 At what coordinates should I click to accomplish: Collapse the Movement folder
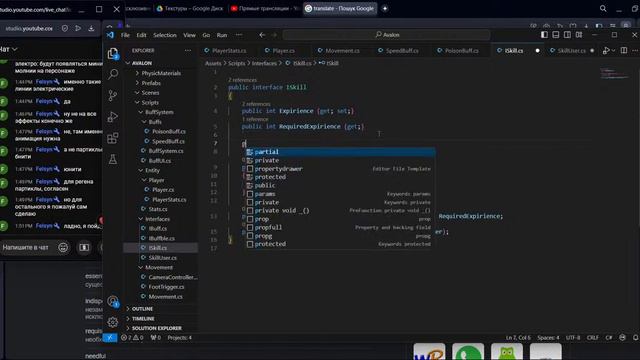pyautogui.click(x=159, y=267)
